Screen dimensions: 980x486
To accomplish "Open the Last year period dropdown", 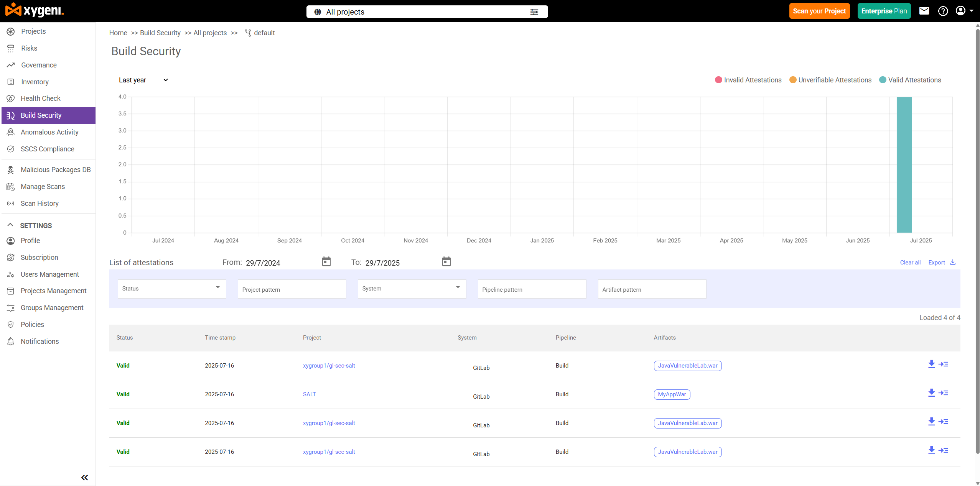I will coord(143,80).
